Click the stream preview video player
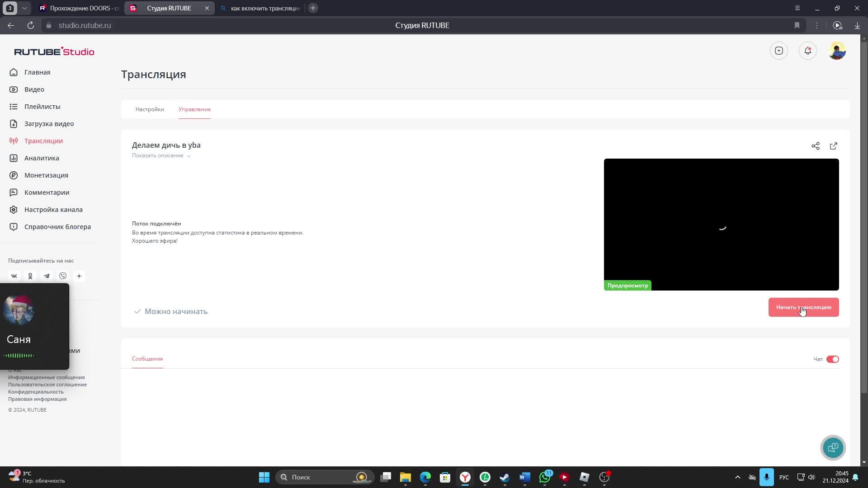Screen dimensions: 868x488 point(721,224)
